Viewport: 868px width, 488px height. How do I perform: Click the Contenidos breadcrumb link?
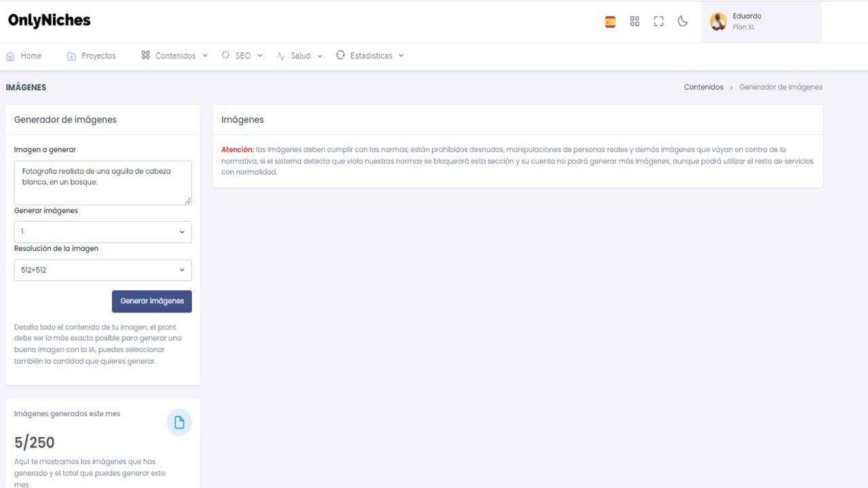click(703, 87)
